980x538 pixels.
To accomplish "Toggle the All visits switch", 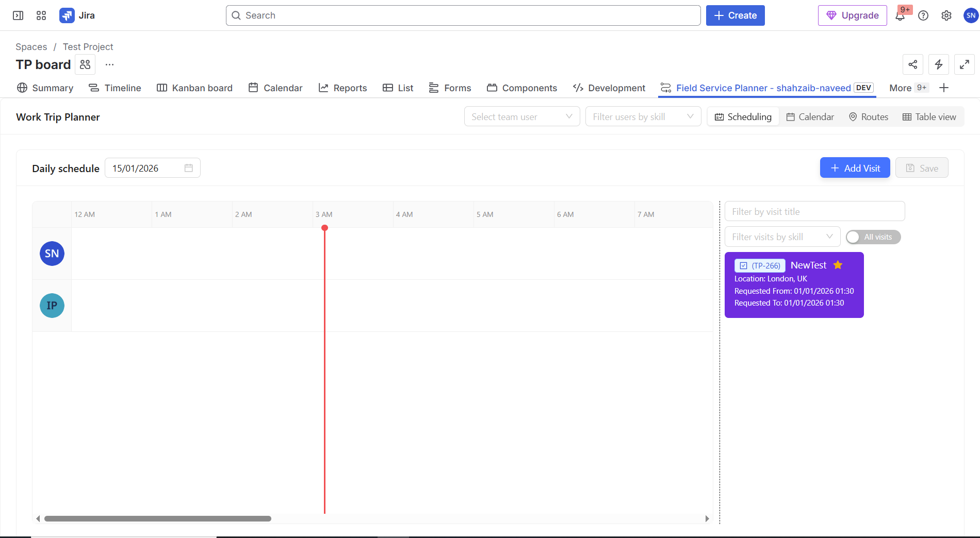I will 873,237.
